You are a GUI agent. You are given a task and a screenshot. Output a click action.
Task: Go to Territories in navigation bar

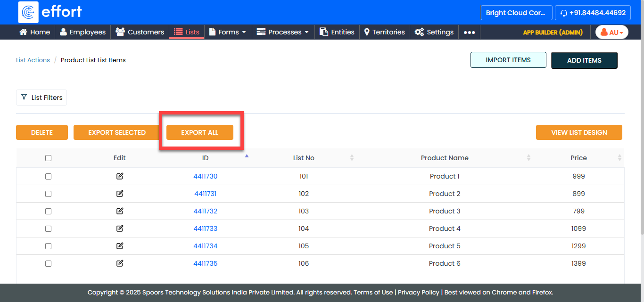[x=384, y=32]
